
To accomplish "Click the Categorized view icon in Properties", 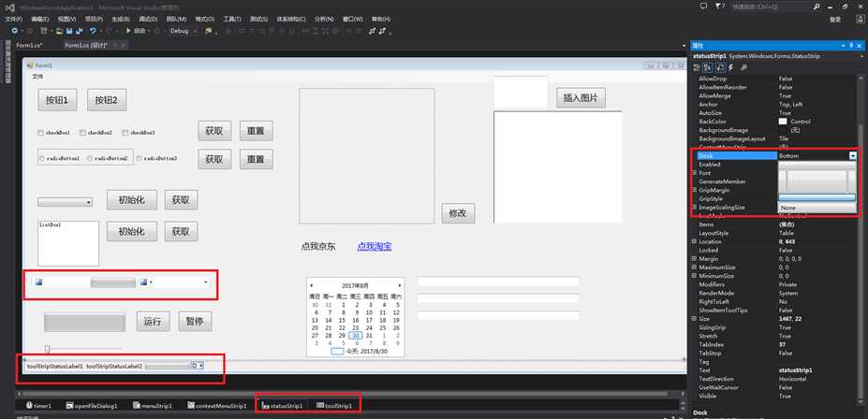I will pyautogui.click(x=697, y=67).
